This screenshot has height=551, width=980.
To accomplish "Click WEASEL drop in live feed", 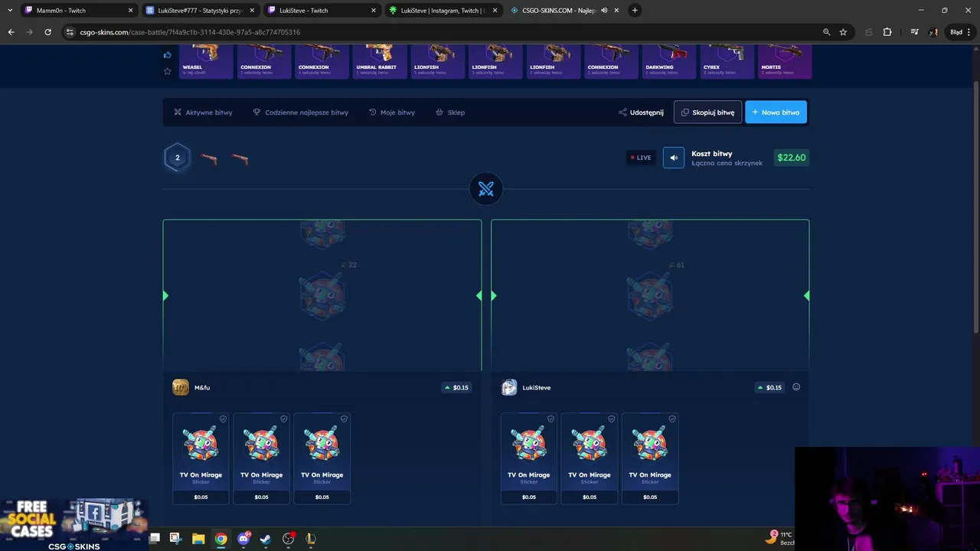I will pos(206,61).
